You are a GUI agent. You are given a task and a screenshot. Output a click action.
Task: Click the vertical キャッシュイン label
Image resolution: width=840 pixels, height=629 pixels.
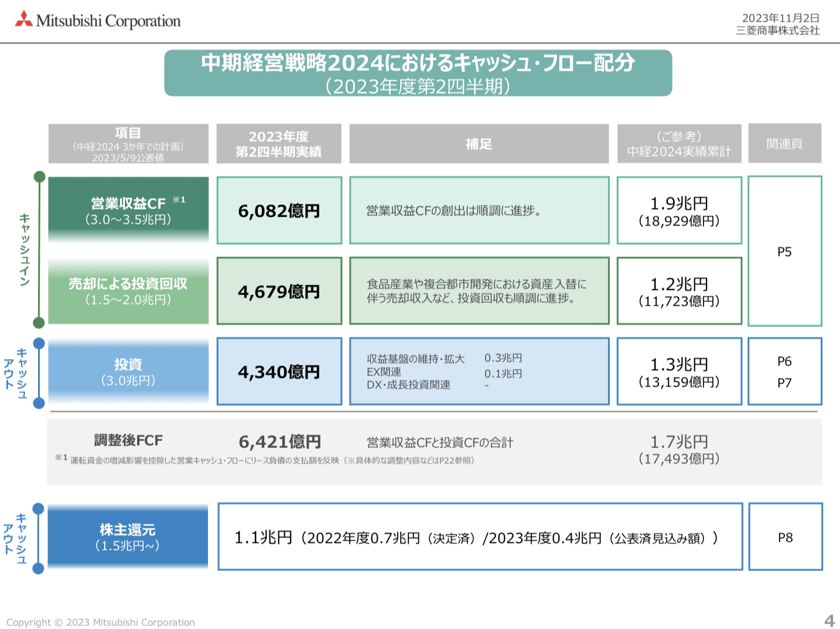(x=25, y=249)
